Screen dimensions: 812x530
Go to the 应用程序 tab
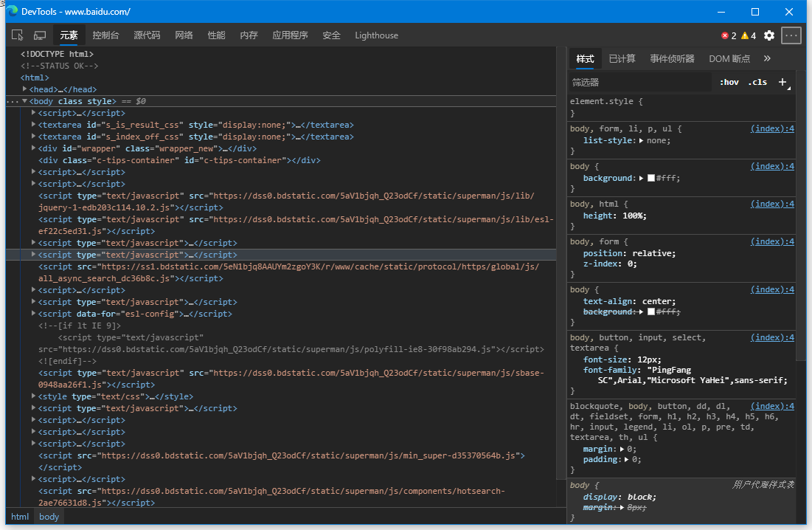click(290, 35)
